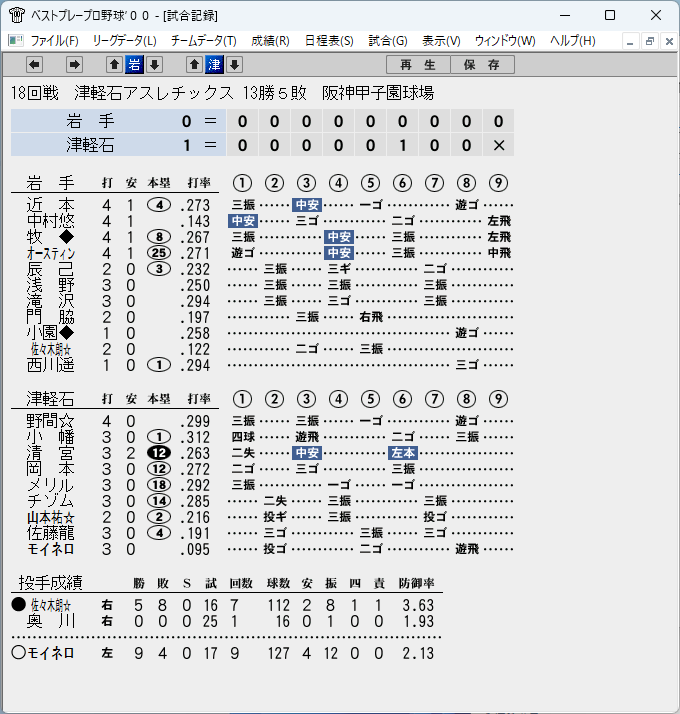Select the blue 津 team icon
The height and width of the screenshot is (714, 680).
pos(215,65)
